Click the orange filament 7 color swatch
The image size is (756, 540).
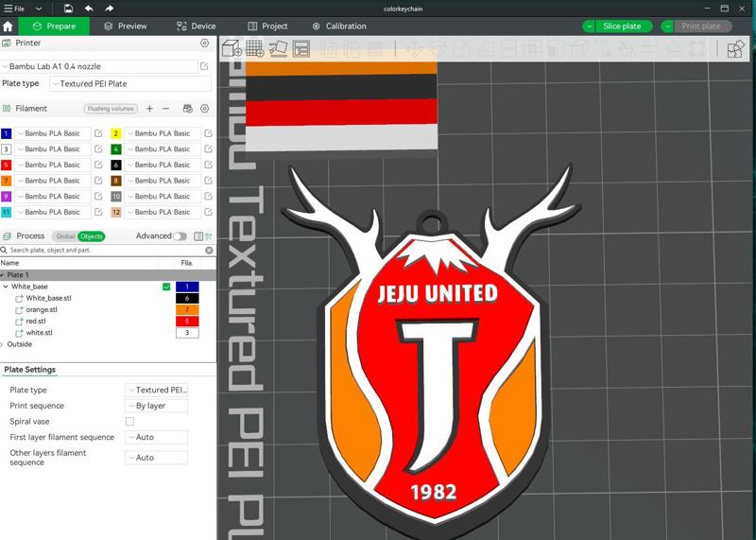[x=7, y=181]
